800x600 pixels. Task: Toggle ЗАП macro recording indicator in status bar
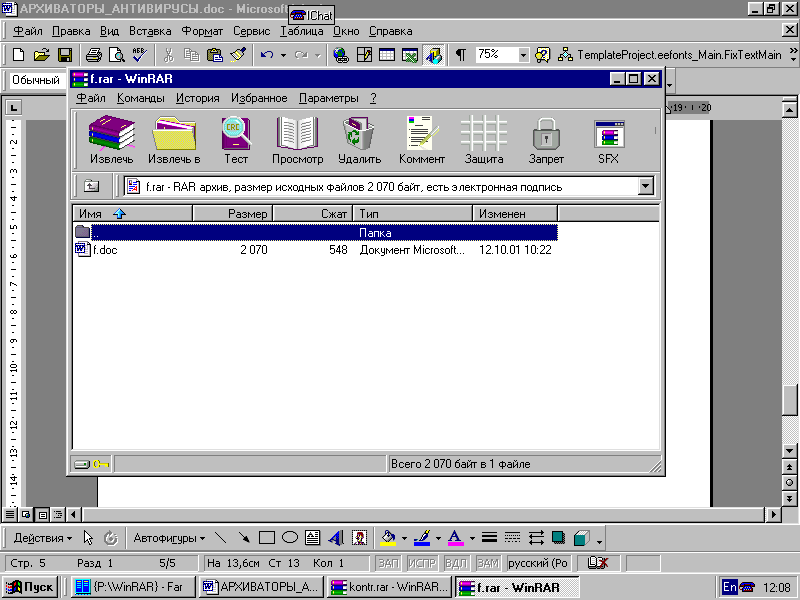click(x=388, y=563)
